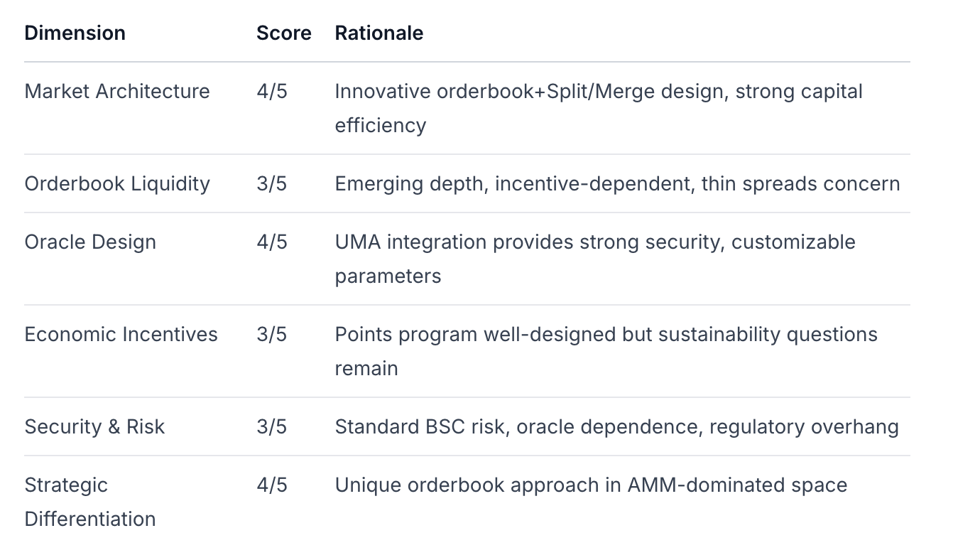Click the Orderbook Liquidity score 3/5
This screenshot has height=560, width=980.
click(272, 184)
